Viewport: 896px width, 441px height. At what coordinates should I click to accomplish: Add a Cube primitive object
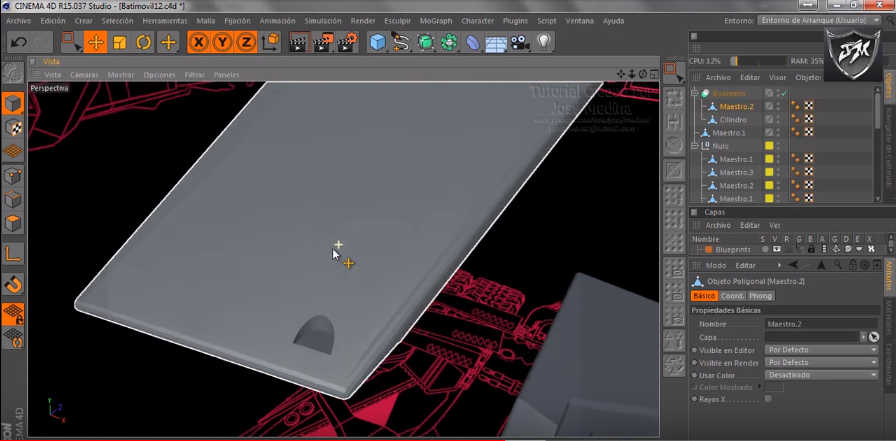coord(378,42)
